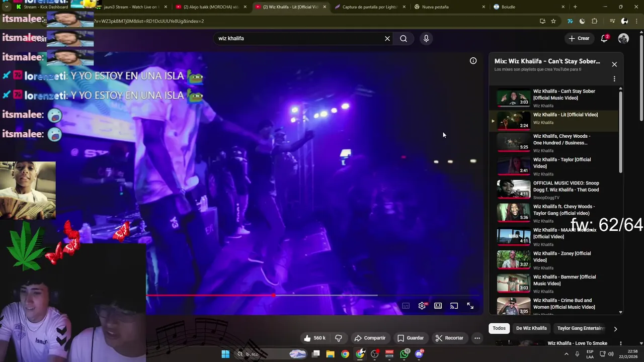Show hidden system tray icons
The height and width of the screenshot is (362, 644).
(x=566, y=354)
